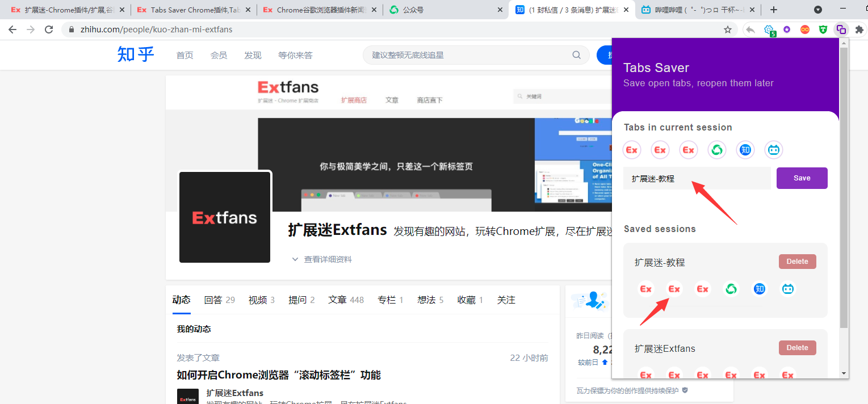Click the gray reply-arrow extension icon
This screenshot has width=868, height=404.
click(x=750, y=30)
